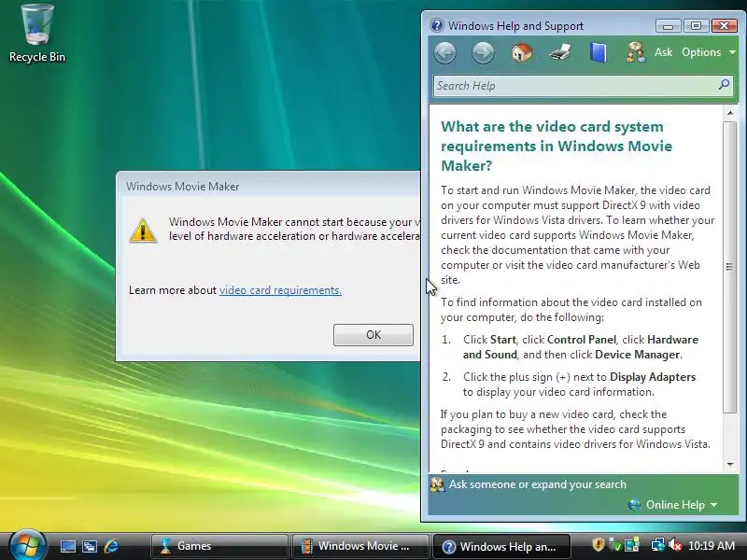Expand the Online Help dropdown
Viewport: 747px width, 560px height.
tap(682, 505)
